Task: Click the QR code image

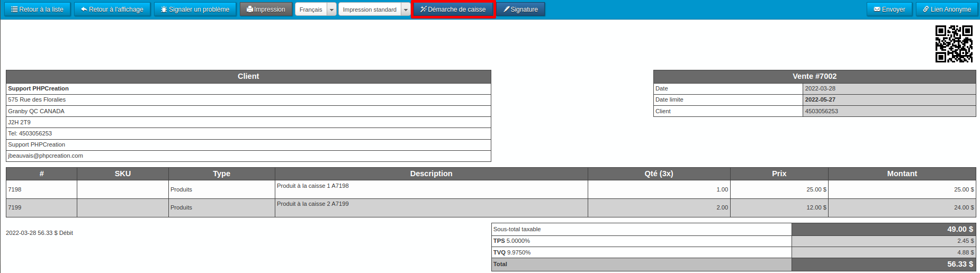Action: click(954, 44)
